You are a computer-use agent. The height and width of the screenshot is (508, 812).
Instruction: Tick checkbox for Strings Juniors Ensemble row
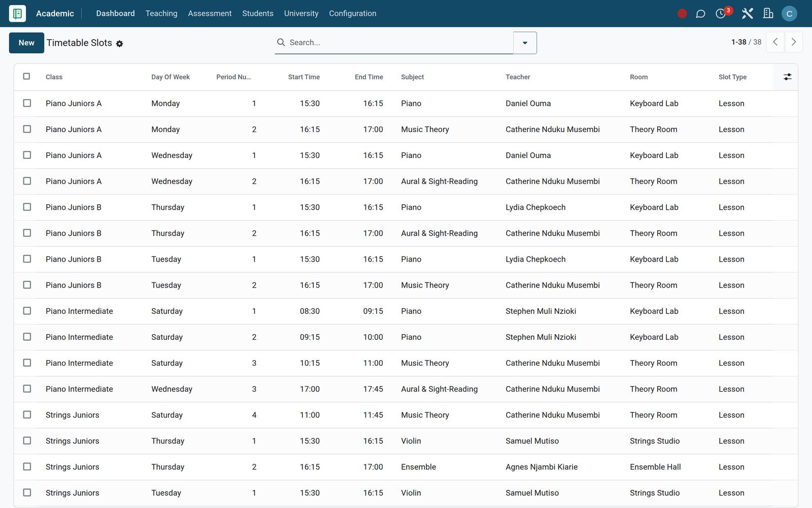click(x=27, y=466)
